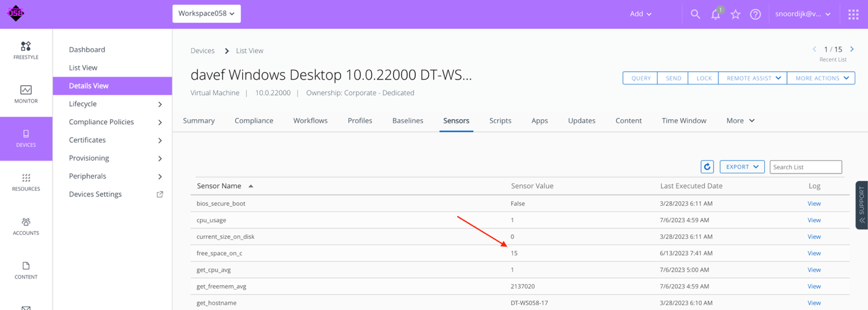
Task: Open the Workspace058 dropdown
Action: [206, 14]
